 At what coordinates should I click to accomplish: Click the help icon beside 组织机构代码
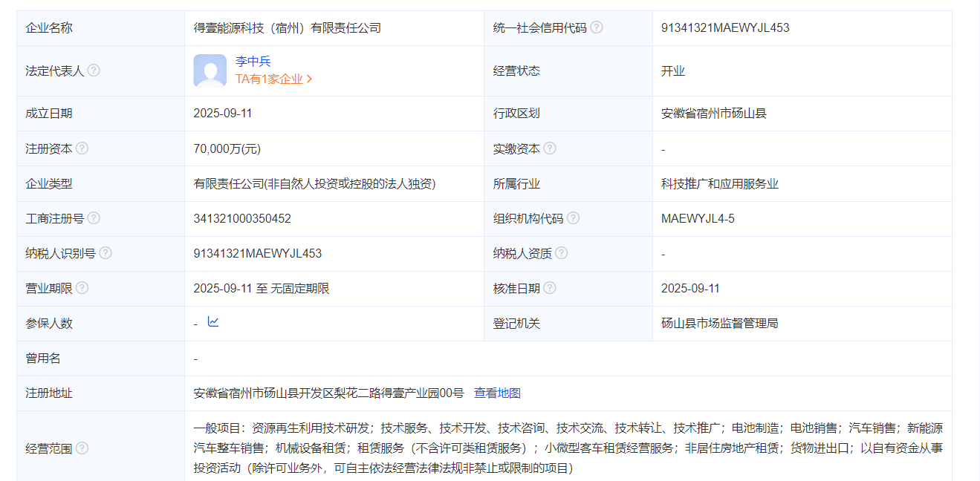[571, 218]
